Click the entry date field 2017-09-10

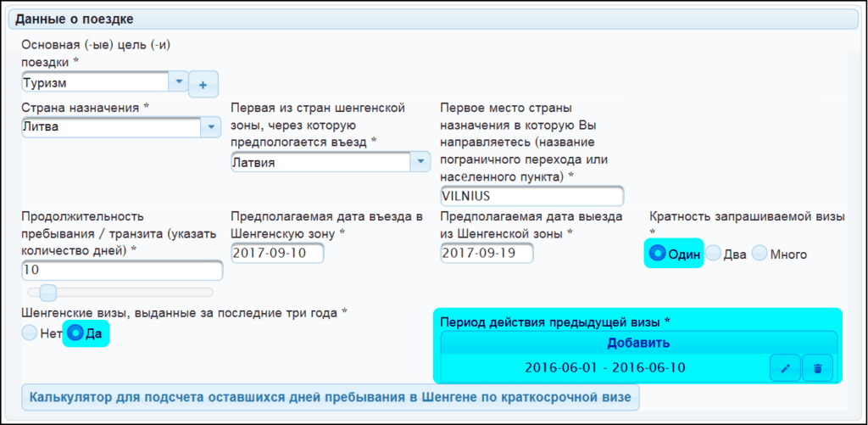[277, 253]
